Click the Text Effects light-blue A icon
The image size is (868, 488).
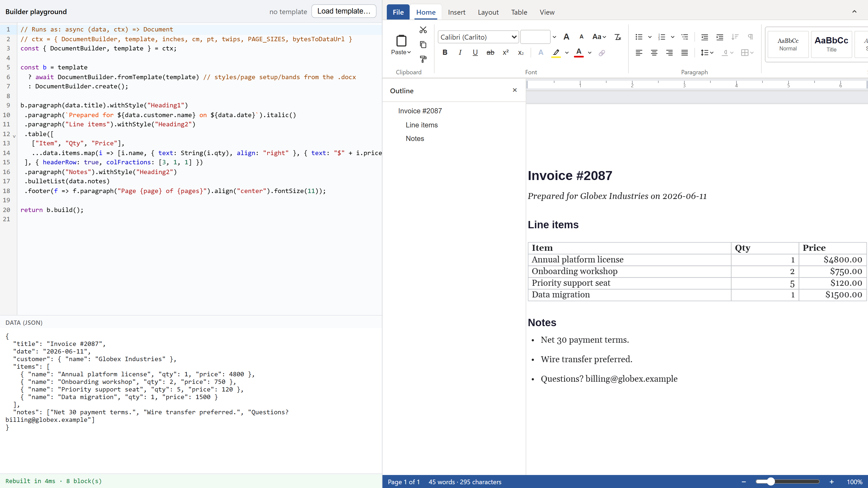pos(541,53)
